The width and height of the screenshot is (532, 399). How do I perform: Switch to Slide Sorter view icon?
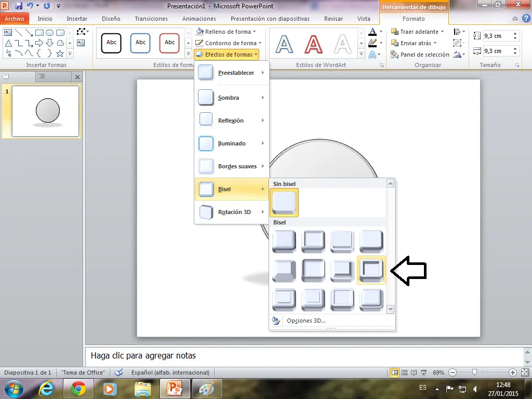point(404,373)
